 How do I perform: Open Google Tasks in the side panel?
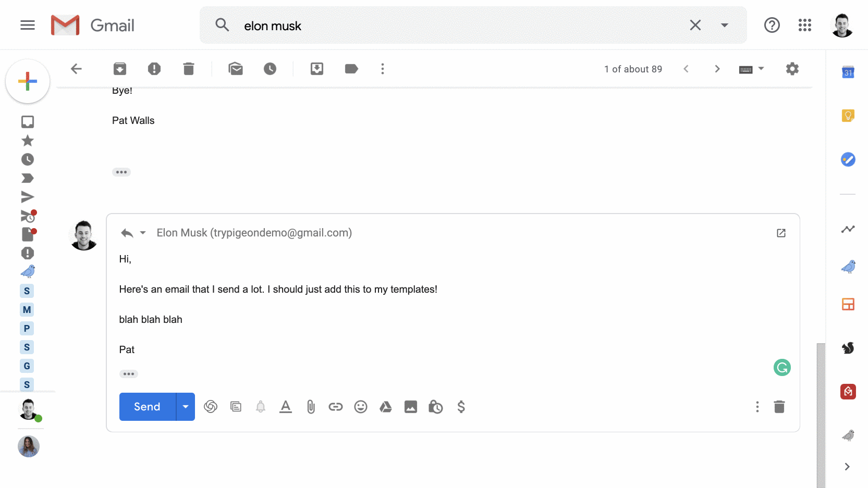click(848, 160)
